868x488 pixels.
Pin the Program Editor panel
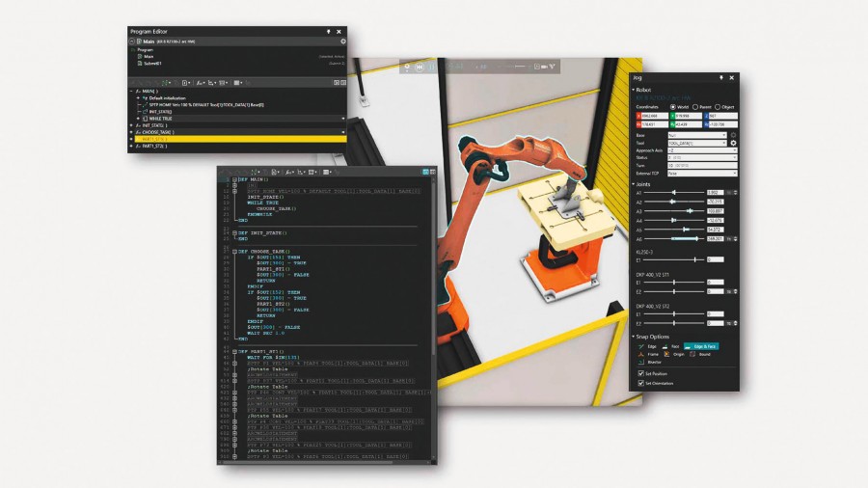click(x=329, y=32)
